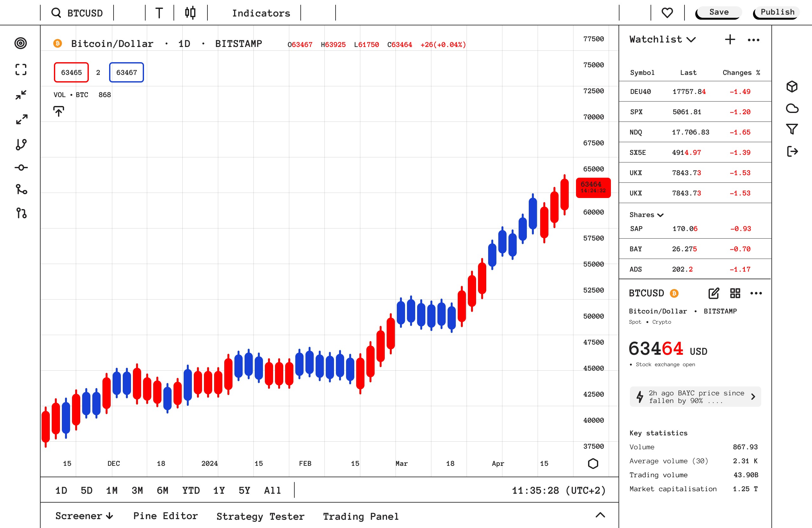Screen dimensions: 812x528
Task: Open the BAYC news item arrow
Action: point(753,397)
